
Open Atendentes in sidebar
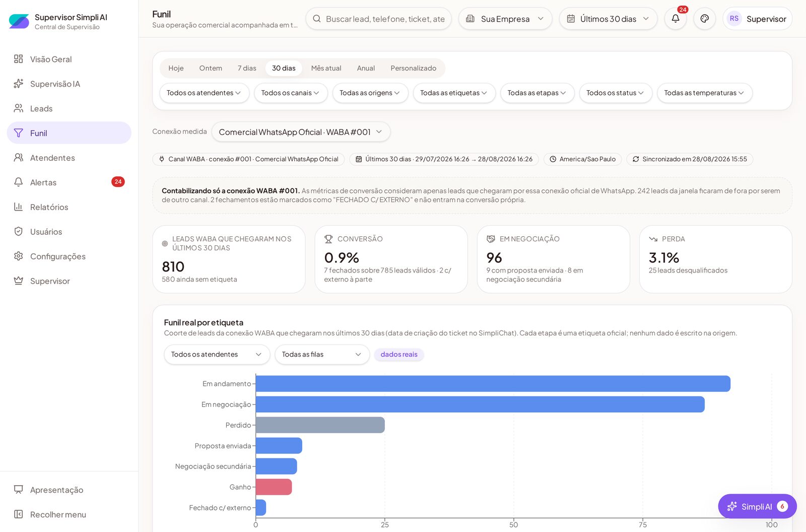pyautogui.click(x=69, y=158)
